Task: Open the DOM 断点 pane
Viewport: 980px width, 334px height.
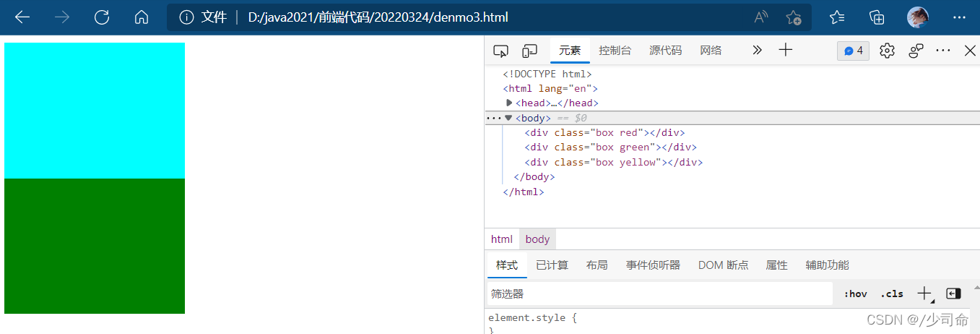Action: click(x=723, y=265)
